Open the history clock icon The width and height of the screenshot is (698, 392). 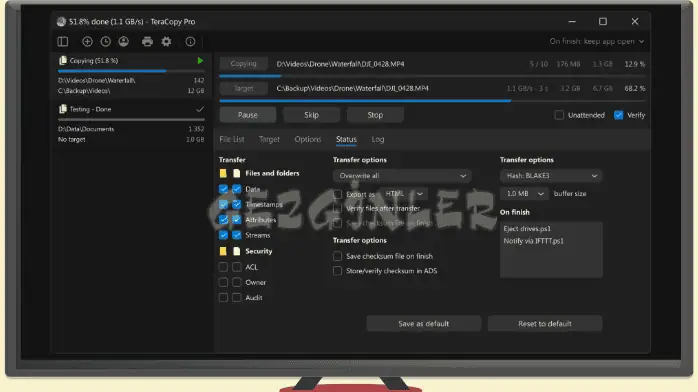106,41
